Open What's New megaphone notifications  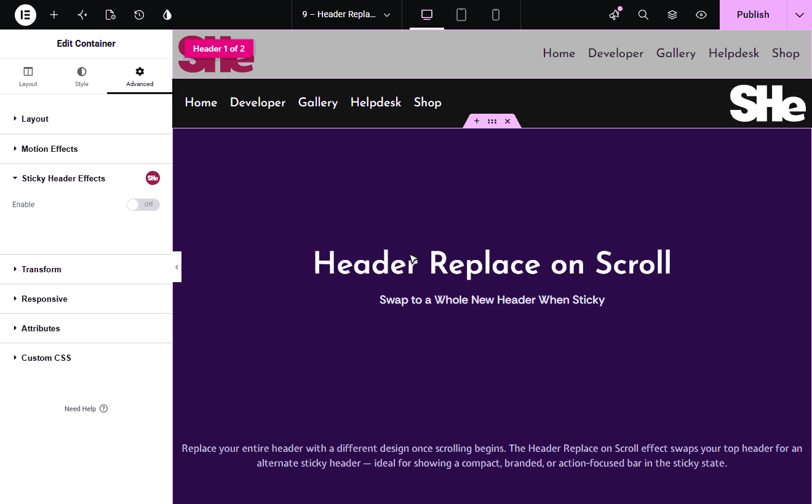tap(615, 15)
